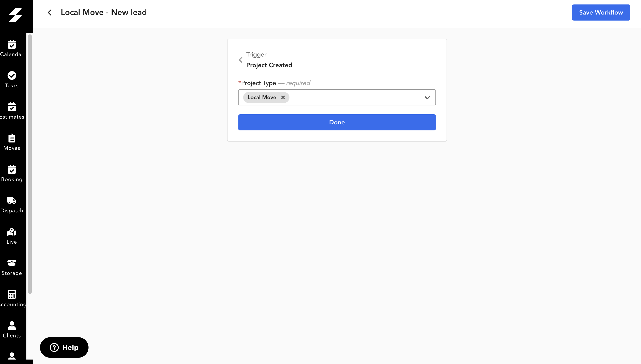Click inside the Project Type field
641x364 pixels.
click(x=337, y=98)
